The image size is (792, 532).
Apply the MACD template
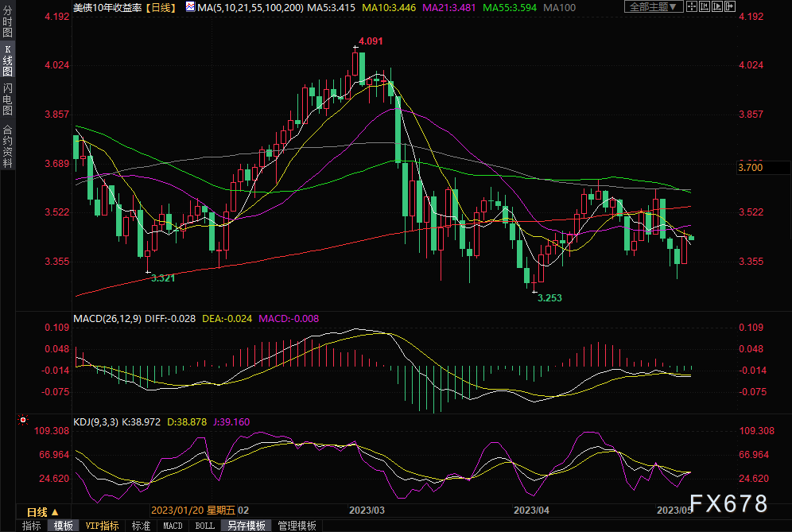(x=173, y=526)
